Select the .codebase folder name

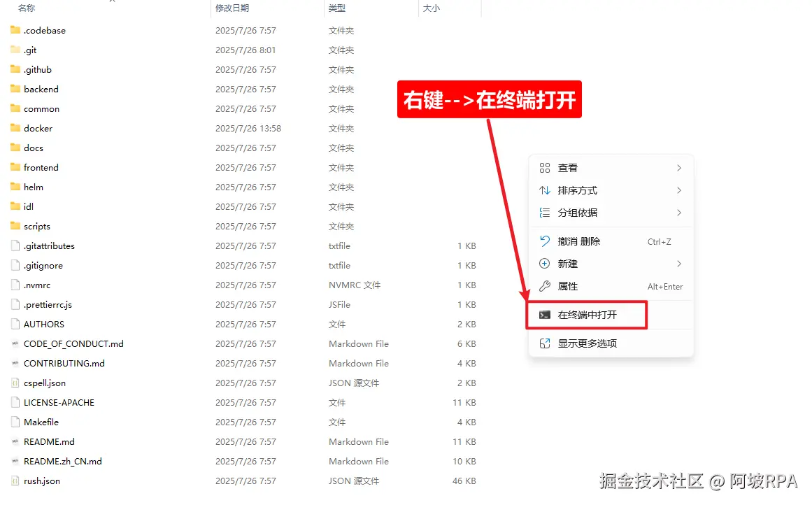45,31
